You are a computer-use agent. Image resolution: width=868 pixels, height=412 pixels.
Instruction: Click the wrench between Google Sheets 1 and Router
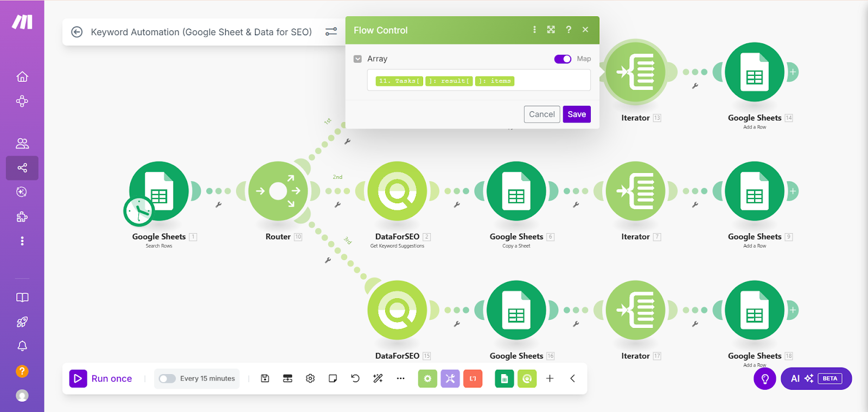219,205
